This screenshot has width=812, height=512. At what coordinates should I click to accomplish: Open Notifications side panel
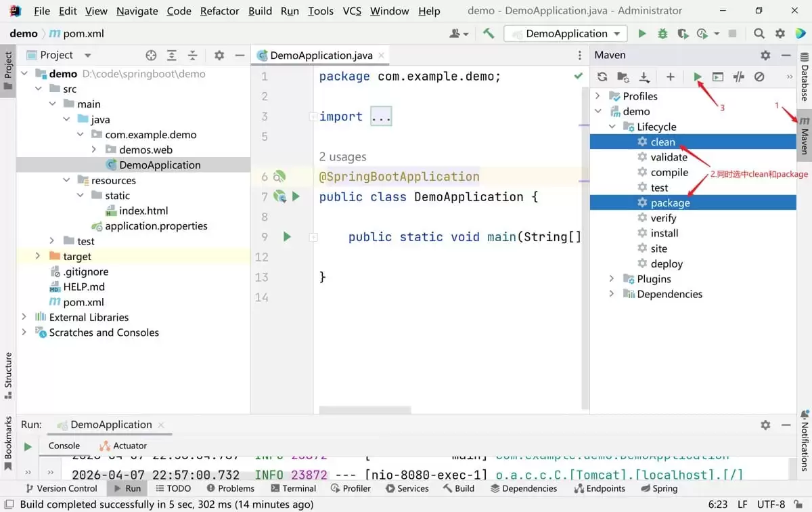(805, 440)
